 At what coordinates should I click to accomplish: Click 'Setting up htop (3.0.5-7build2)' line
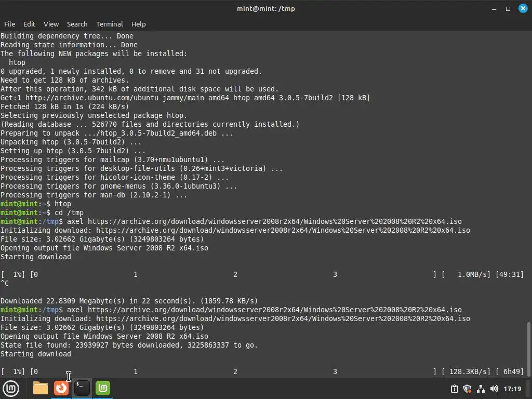[73, 151]
